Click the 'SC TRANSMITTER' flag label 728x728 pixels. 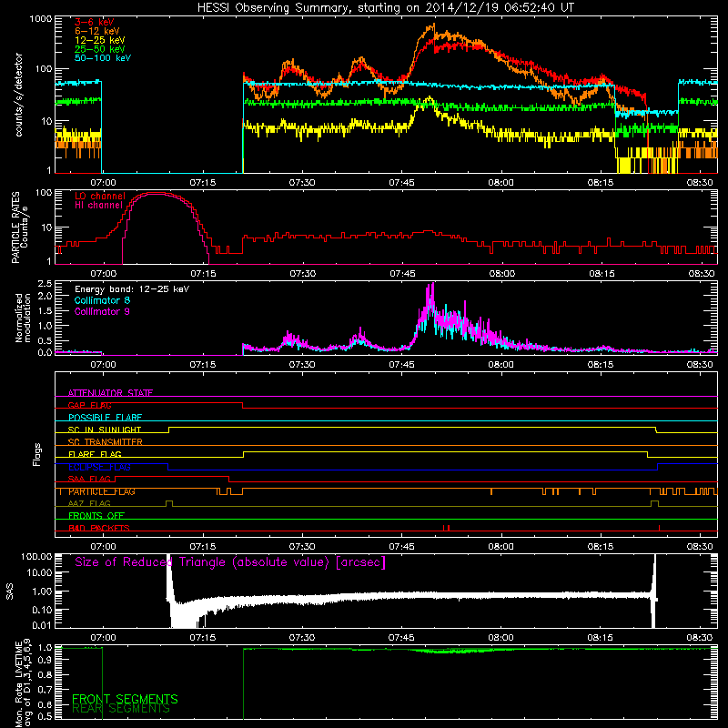pyautogui.click(x=106, y=442)
